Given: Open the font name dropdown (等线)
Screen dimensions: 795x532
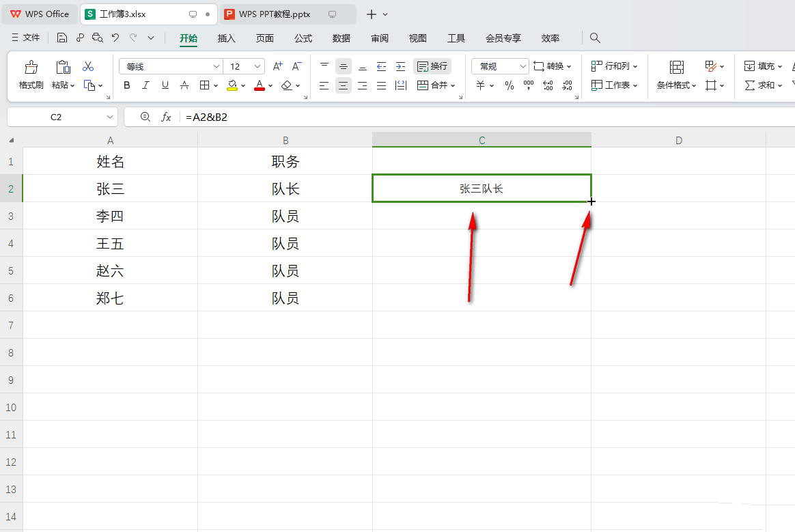Looking at the screenshot, I should click(x=217, y=66).
